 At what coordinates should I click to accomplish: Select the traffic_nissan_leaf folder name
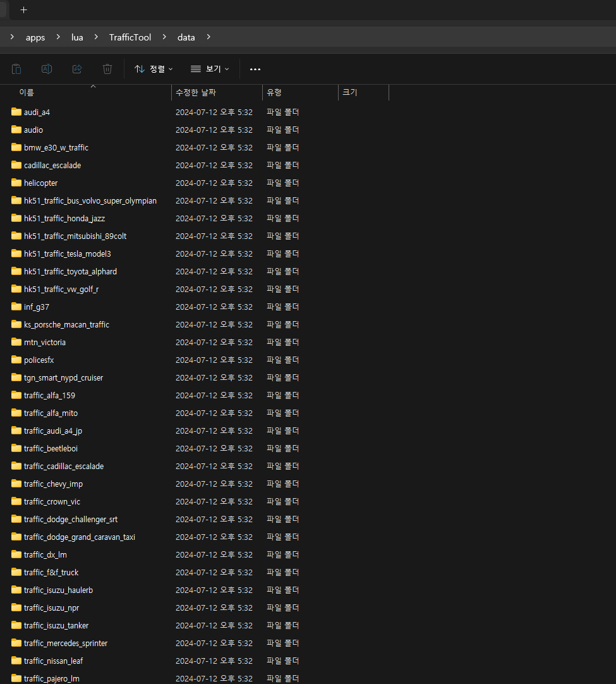click(x=53, y=661)
